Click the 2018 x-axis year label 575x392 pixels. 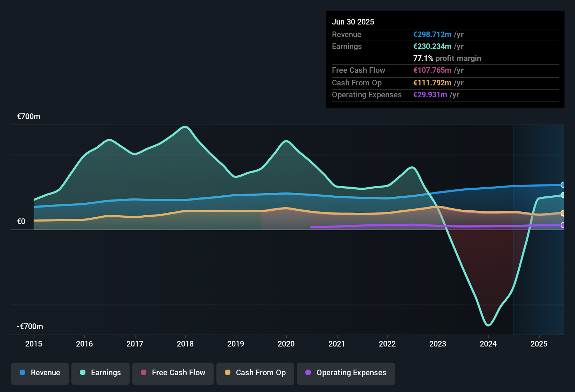tap(185, 344)
